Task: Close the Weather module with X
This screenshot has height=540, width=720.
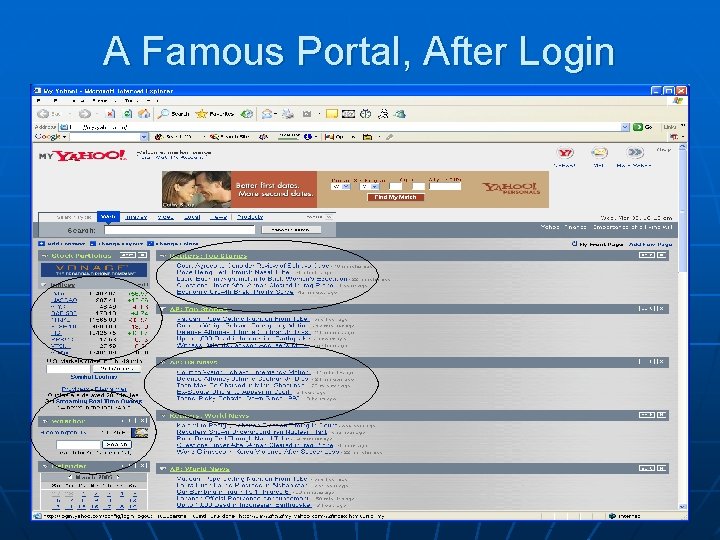Action: coord(143,421)
